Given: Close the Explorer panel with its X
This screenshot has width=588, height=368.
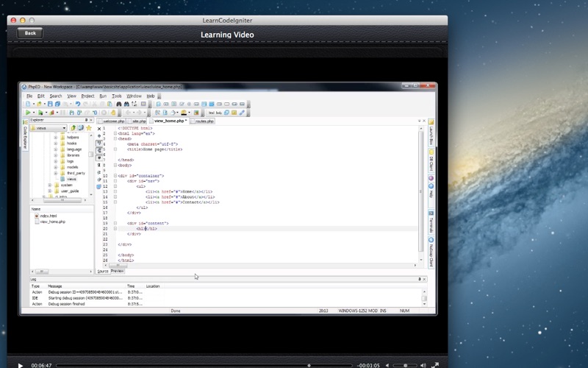Looking at the screenshot, I should pyautogui.click(x=91, y=120).
